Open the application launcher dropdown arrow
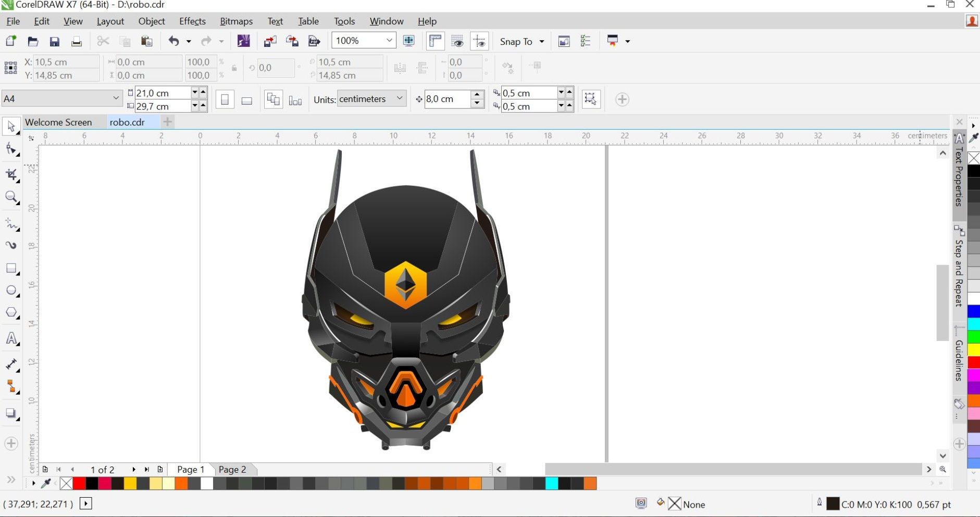The height and width of the screenshot is (517, 980). tap(627, 42)
